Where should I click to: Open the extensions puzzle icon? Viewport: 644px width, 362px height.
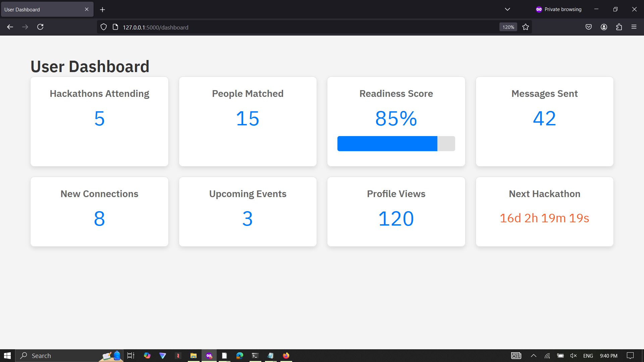tap(619, 27)
